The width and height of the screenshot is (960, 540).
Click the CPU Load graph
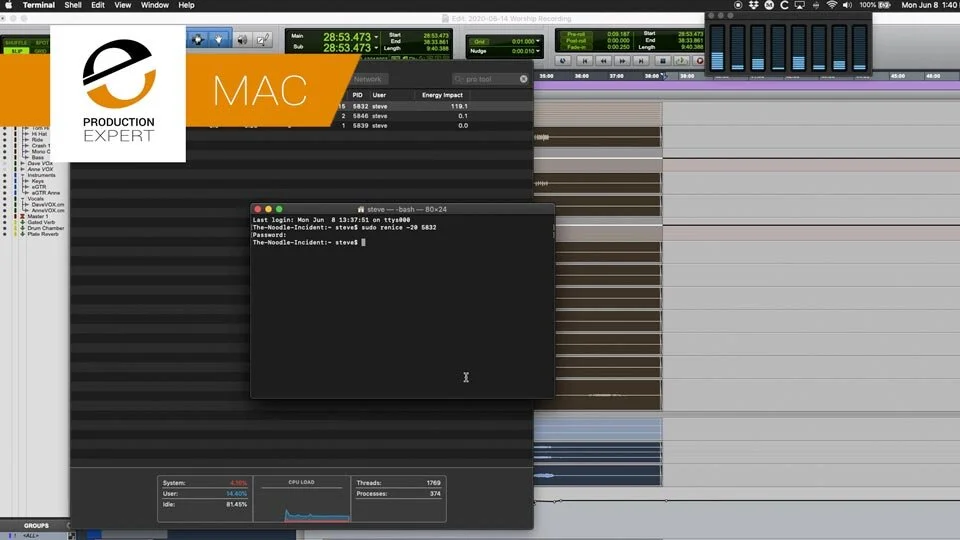301,499
